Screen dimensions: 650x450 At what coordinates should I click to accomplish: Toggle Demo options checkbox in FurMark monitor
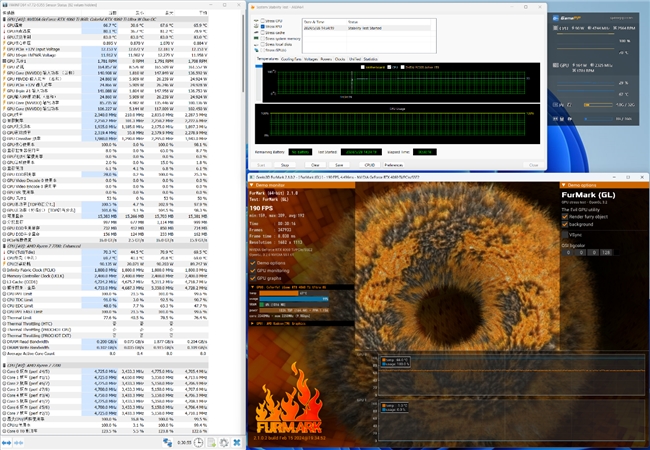pos(252,263)
